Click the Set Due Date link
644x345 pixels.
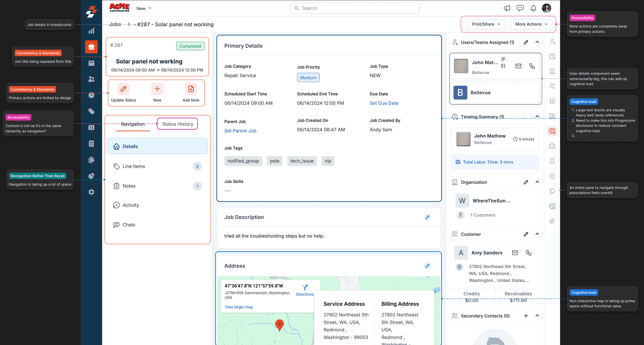(x=384, y=103)
